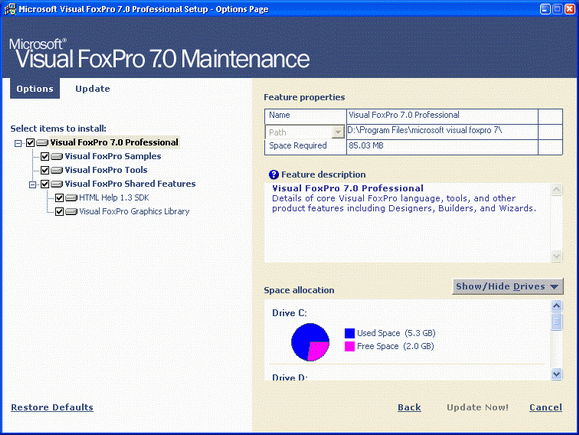Click space allocation scroll down arrow
579x435 pixels.
pyautogui.click(x=556, y=374)
